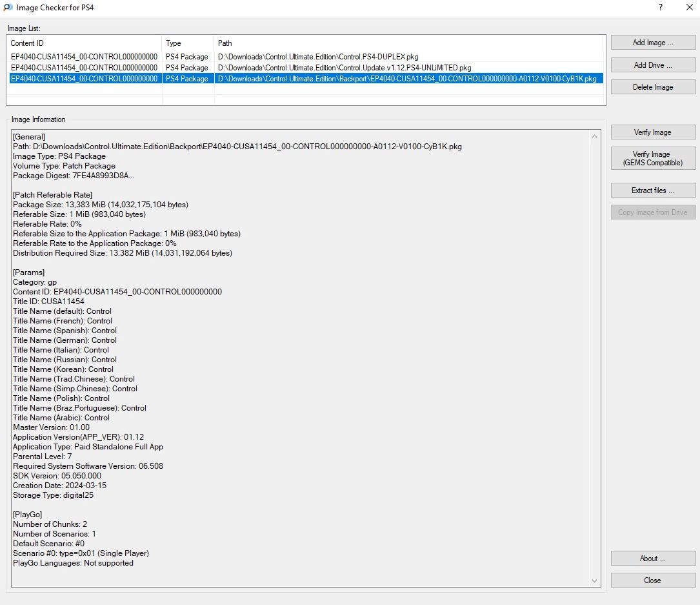The image size is (700, 605).
Task: Click the Referable Rate: 0% line
Action: click(x=47, y=224)
